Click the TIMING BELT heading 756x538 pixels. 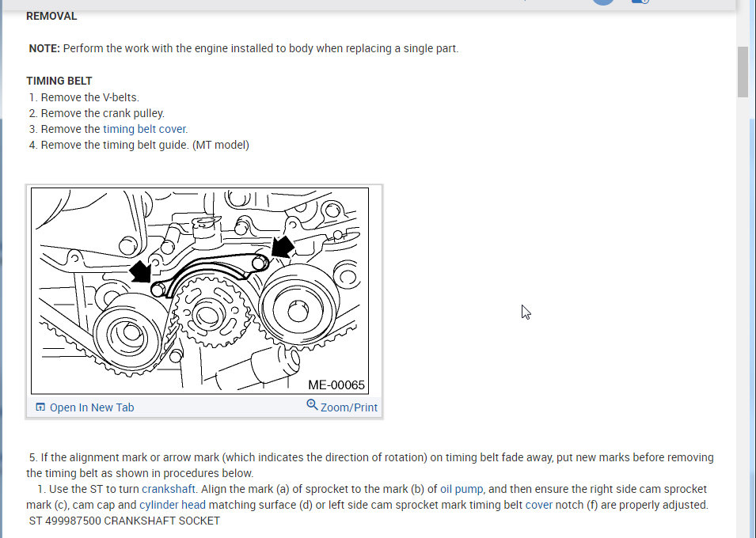click(59, 81)
